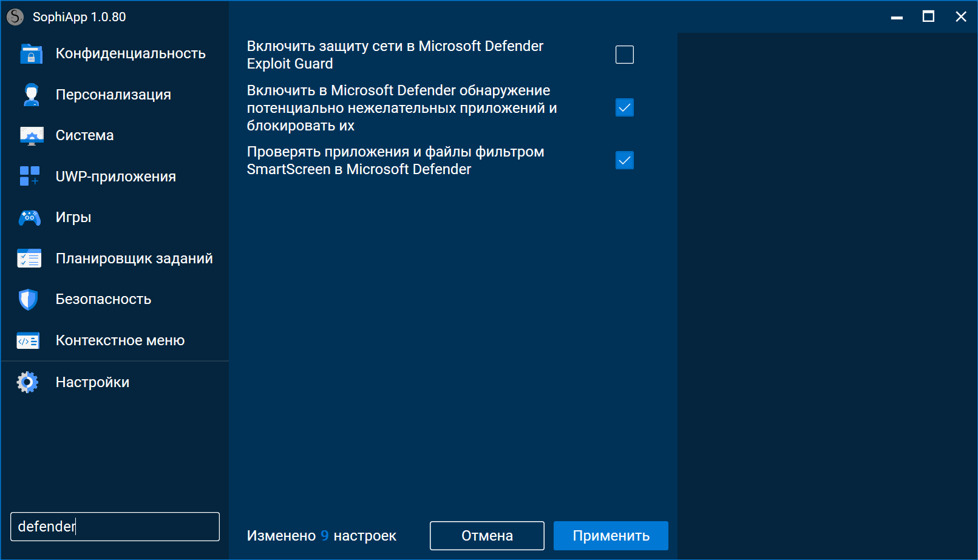Click text 'потенциально нежелательных приложений и'
Viewport: 978px width, 560px height.
402,108
